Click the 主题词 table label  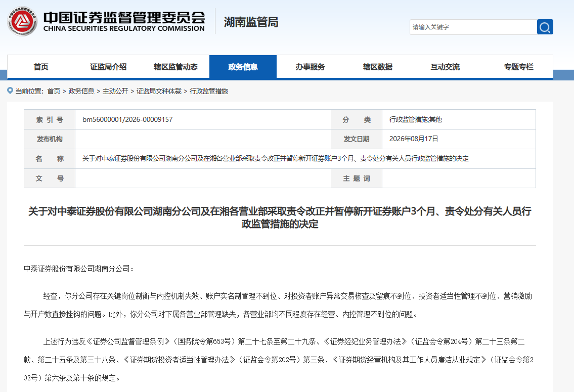[357, 178]
